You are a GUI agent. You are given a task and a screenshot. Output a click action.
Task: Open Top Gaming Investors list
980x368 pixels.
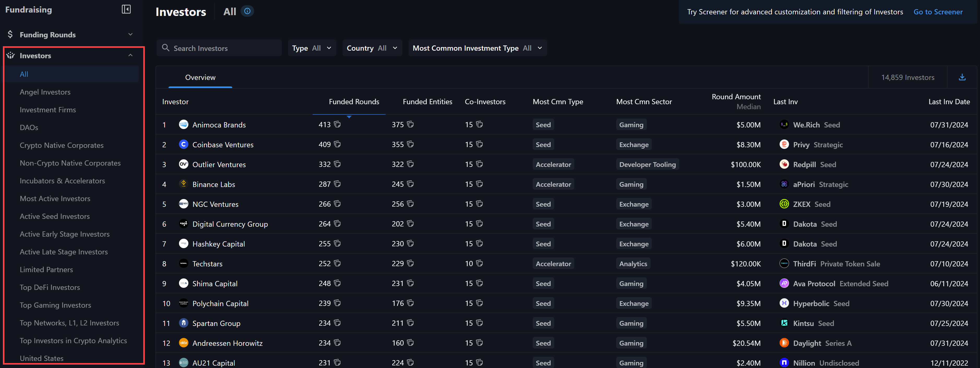tap(56, 305)
